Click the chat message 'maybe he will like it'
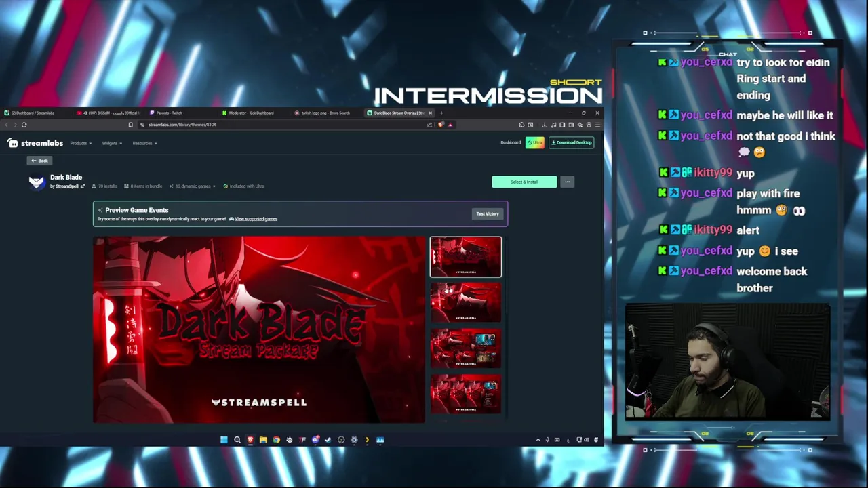This screenshot has height=488, width=868. click(x=785, y=115)
